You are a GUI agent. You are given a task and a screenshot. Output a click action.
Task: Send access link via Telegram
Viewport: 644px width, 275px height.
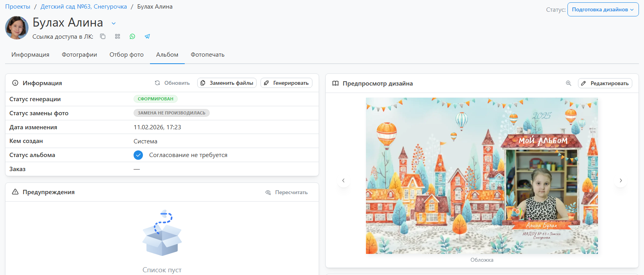click(147, 36)
